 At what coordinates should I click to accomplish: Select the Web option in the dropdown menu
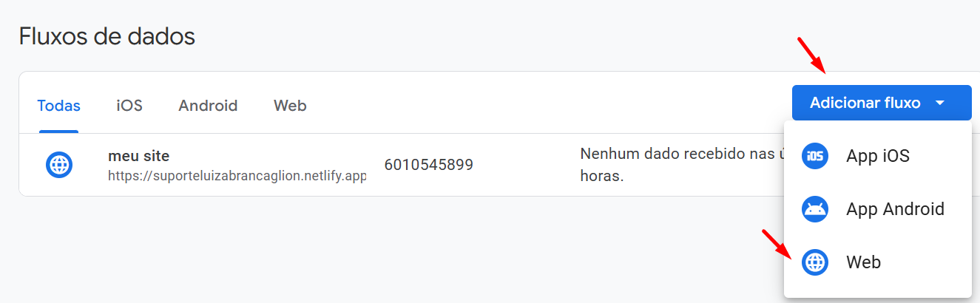(878, 262)
